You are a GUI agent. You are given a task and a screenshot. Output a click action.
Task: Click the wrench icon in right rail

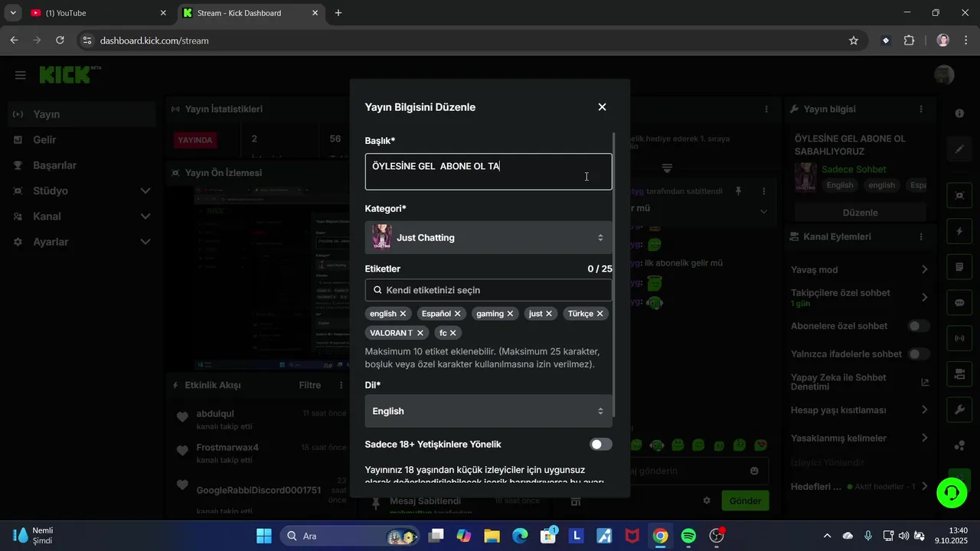(959, 409)
